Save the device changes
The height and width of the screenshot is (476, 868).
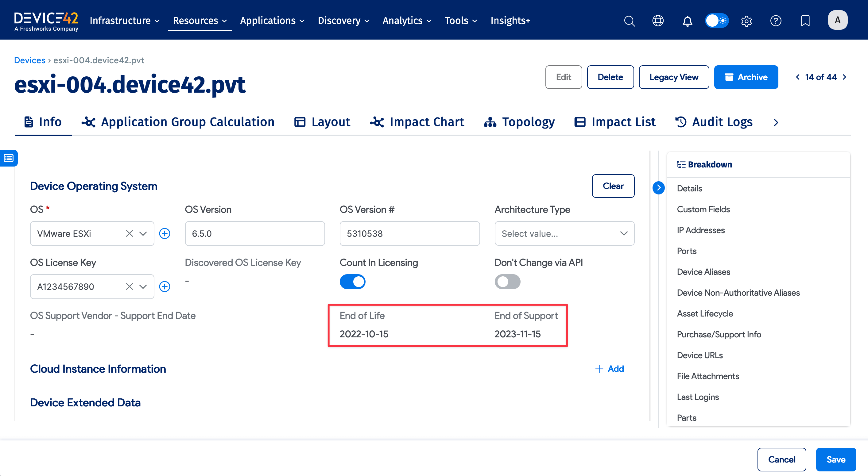point(836,459)
